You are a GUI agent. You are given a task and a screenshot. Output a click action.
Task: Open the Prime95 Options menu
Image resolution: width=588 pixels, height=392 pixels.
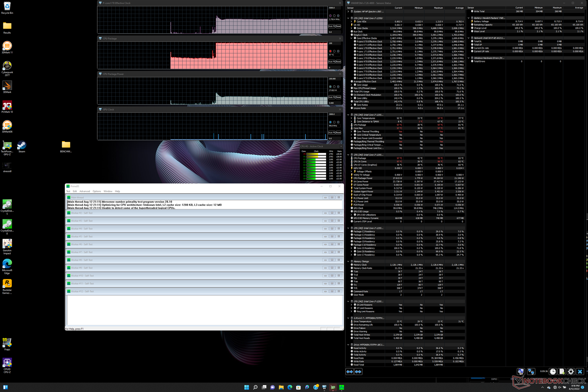[x=97, y=191]
